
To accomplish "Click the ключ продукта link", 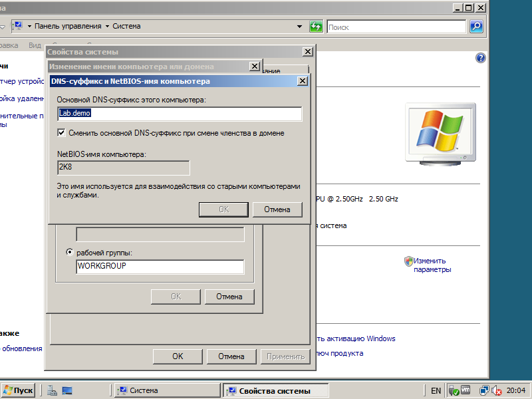I will (x=340, y=353).
